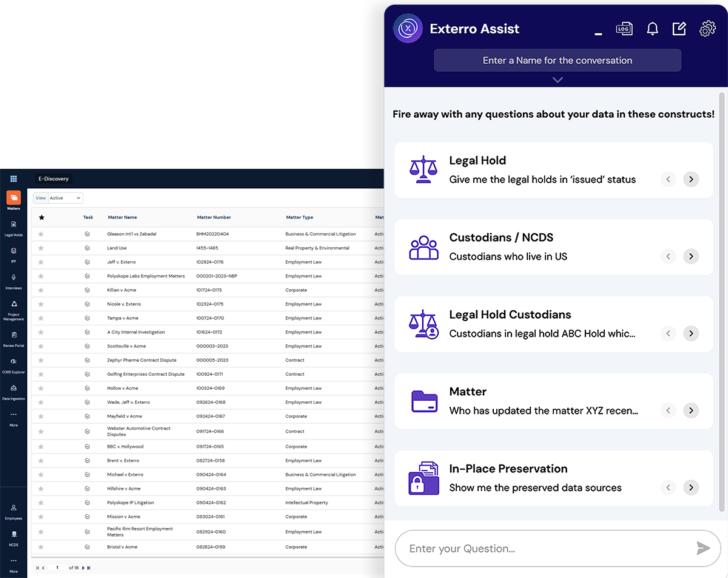Send the question with paper plane icon
728x578 pixels.
coord(703,548)
